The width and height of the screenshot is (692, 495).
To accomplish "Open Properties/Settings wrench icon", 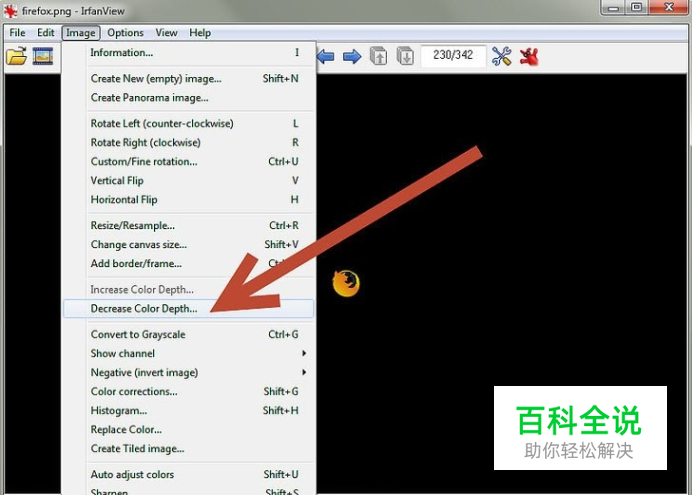I will 502,56.
